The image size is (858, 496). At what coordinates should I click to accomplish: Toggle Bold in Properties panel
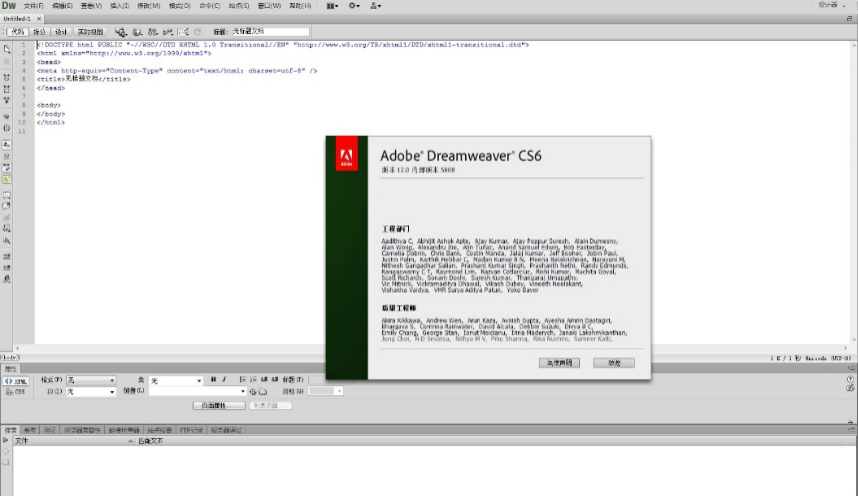tap(213, 379)
